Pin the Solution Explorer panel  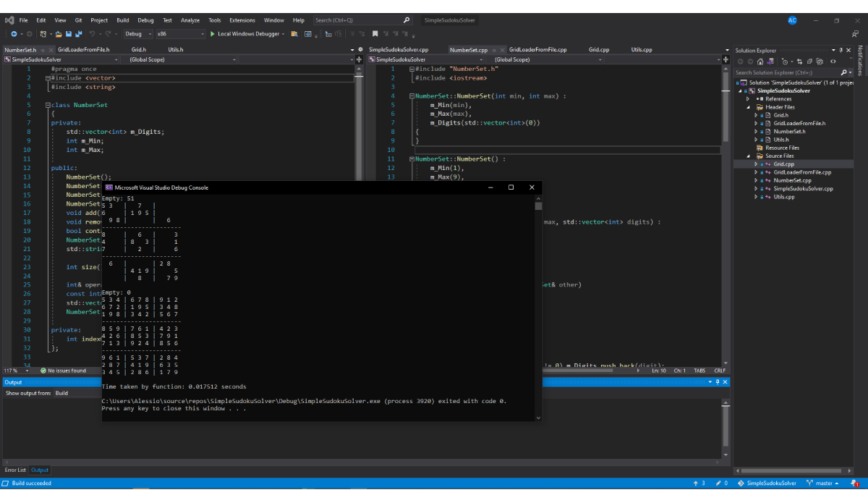pos(841,50)
